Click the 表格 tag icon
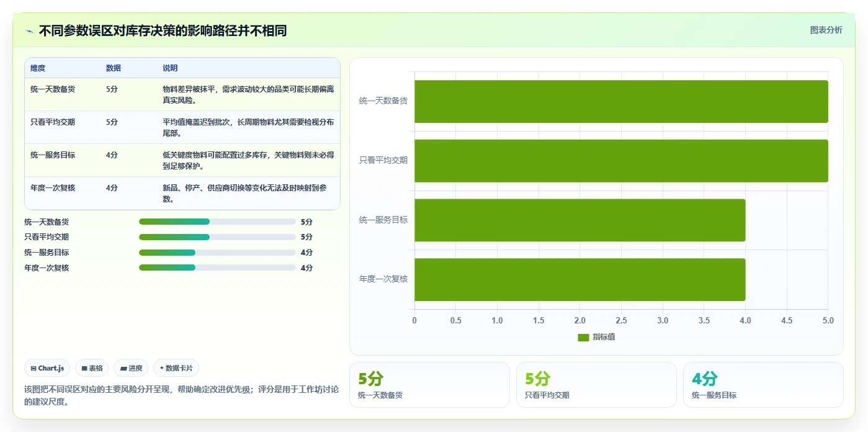 pos(84,368)
